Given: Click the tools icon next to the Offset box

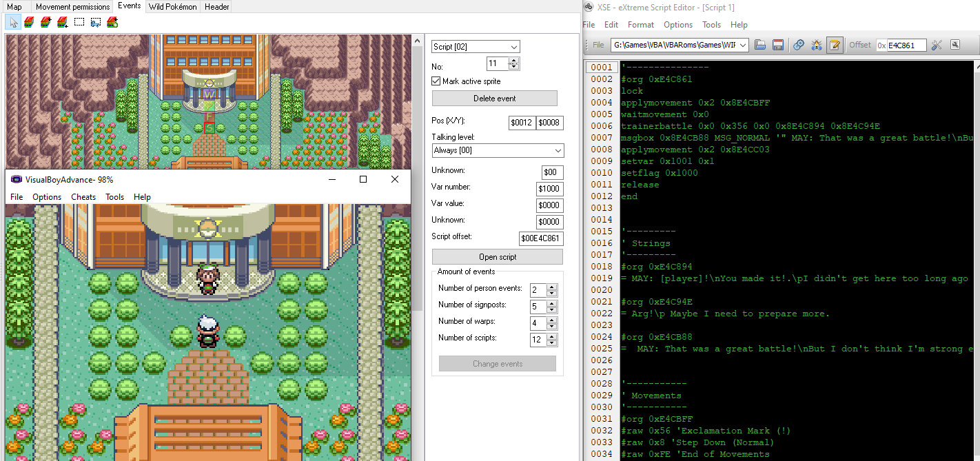Looking at the screenshot, I should click(937, 44).
